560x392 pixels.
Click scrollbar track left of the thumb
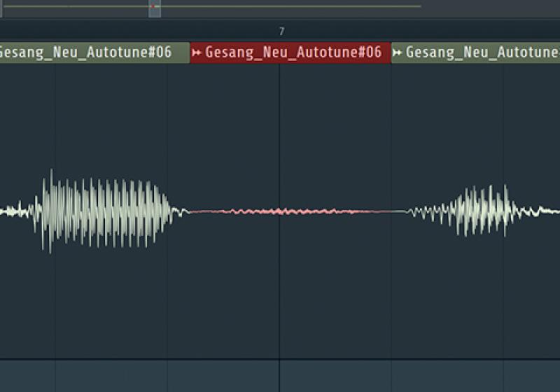point(76,6)
